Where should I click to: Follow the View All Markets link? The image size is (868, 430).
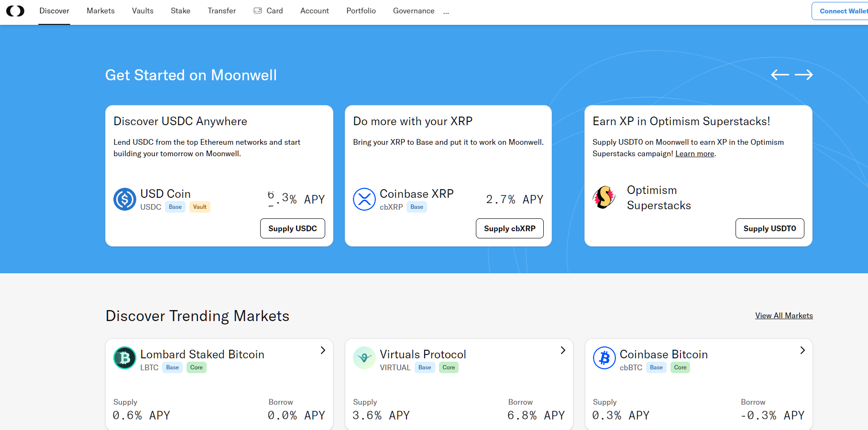pyautogui.click(x=784, y=315)
